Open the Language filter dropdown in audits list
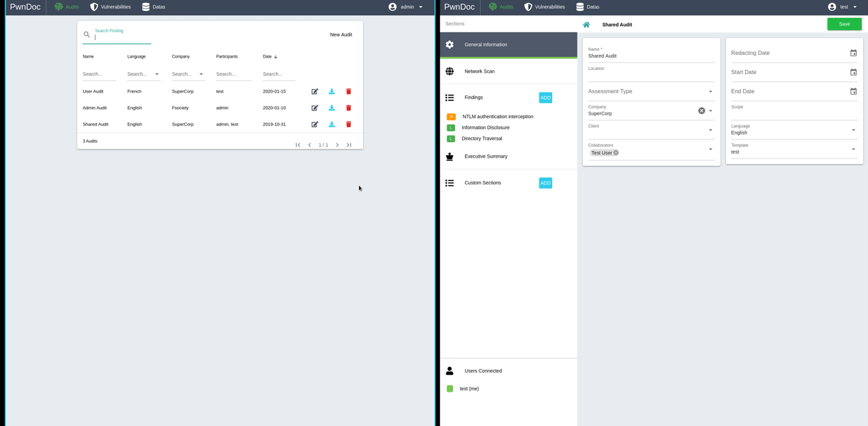 pyautogui.click(x=156, y=73)
